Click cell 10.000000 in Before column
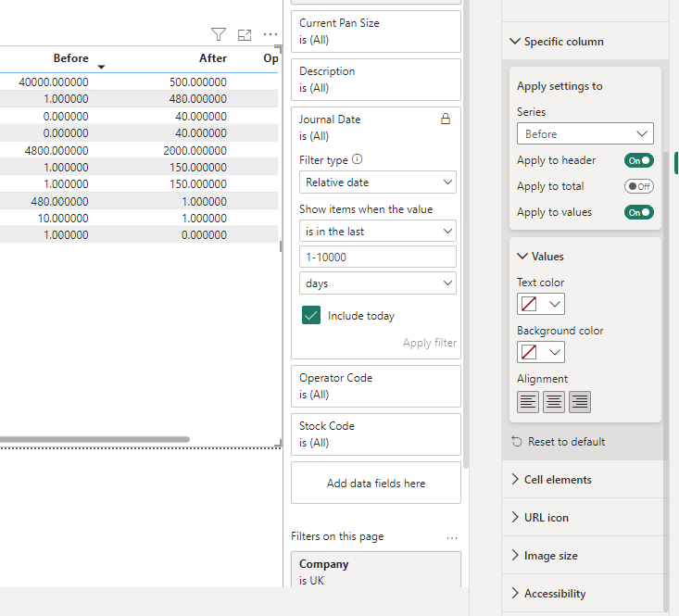The image size is (679, 616). 63,218
